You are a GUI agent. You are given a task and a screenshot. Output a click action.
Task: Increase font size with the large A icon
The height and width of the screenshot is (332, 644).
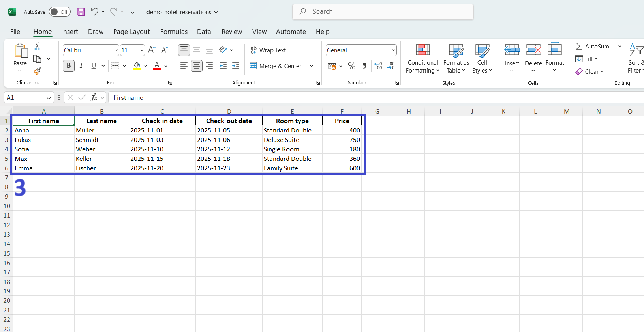click(152, 50)
